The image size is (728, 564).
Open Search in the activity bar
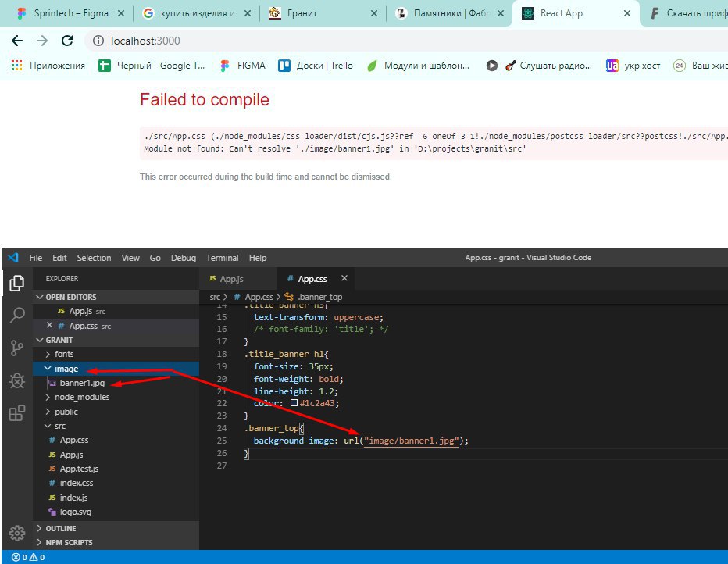click(16, 316)
